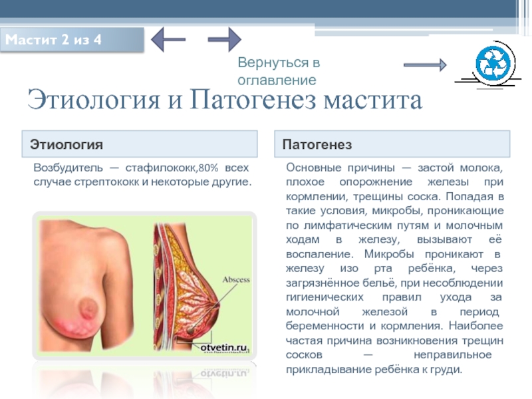The height and width of the screenshot is (399, 532).
Task: Click the line 'беременности и кормления. Наиболее'
Action: pyautogui.click(x=394, y=326)
